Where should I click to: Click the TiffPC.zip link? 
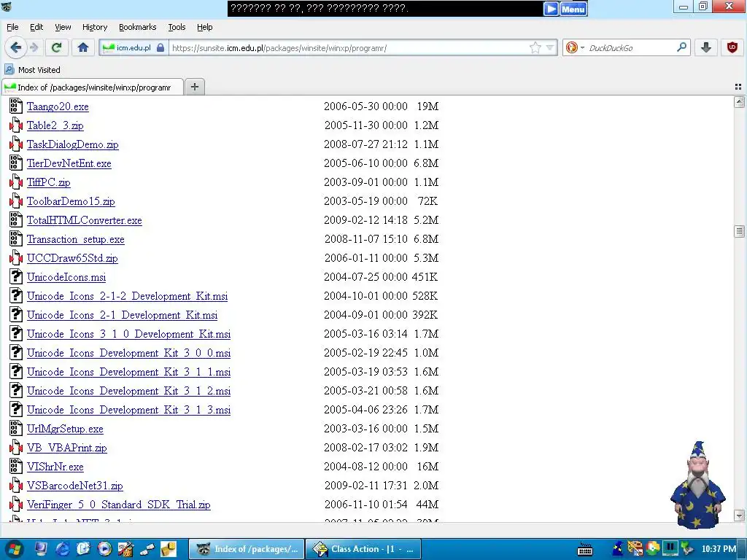[x=49, y=182]
